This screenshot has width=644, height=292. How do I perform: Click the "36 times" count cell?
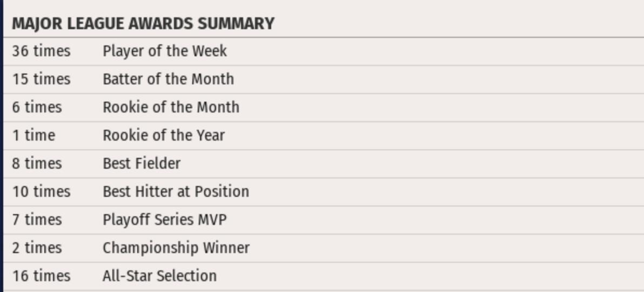point(41,51)
